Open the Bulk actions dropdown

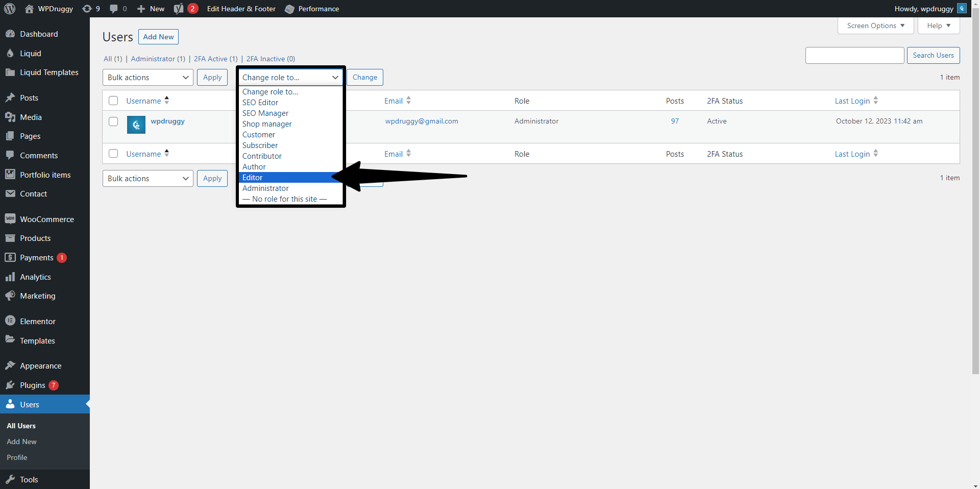[x=148, y=77]
